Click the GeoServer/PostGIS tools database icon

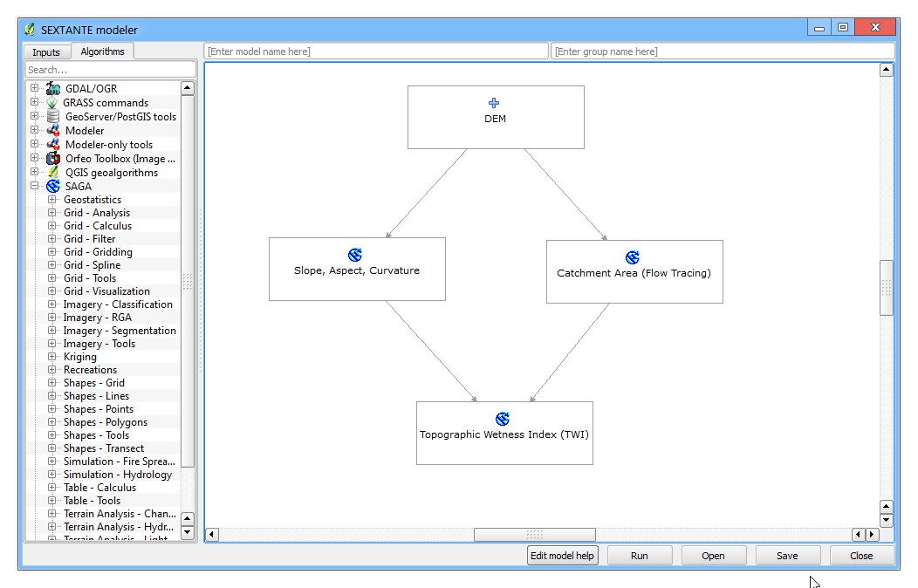pyautogui.click(x=53, y=116)
